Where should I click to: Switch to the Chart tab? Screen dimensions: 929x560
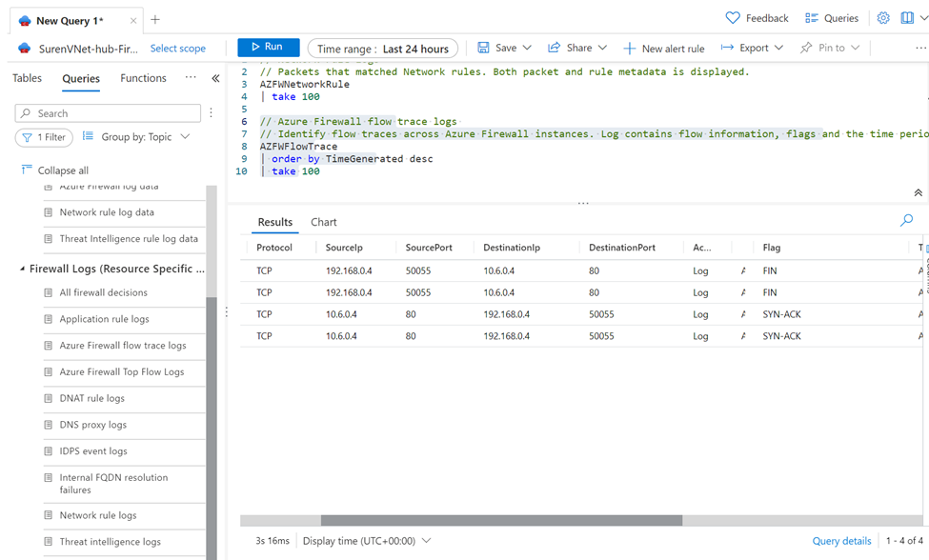pyautogui.click(x=323, y=222)
